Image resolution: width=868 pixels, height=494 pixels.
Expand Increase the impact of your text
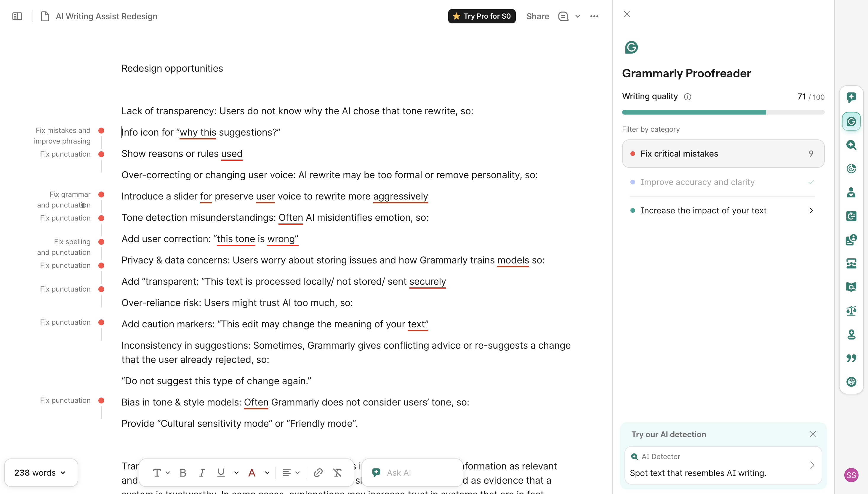pyautogui.click(x=723, y=211)
